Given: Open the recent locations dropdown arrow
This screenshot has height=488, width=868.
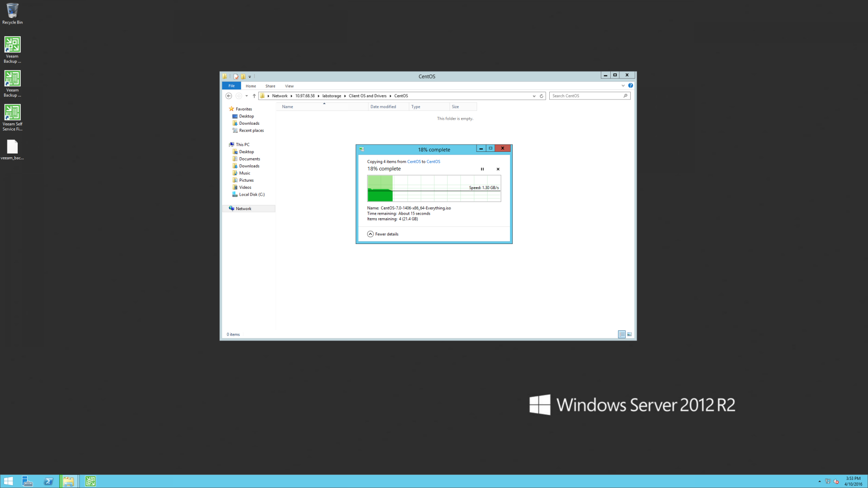Looking at the screenshot, I should (x=246, y=96).
